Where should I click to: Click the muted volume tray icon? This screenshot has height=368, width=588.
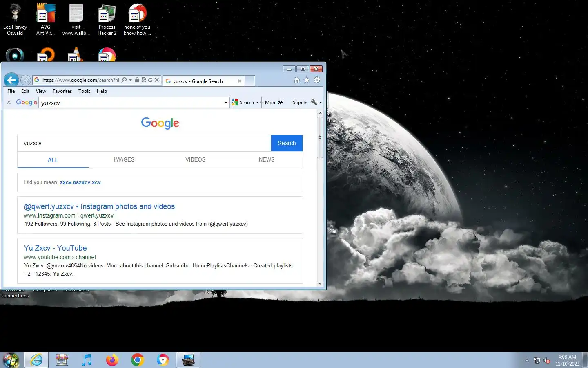tap(547, 360)
